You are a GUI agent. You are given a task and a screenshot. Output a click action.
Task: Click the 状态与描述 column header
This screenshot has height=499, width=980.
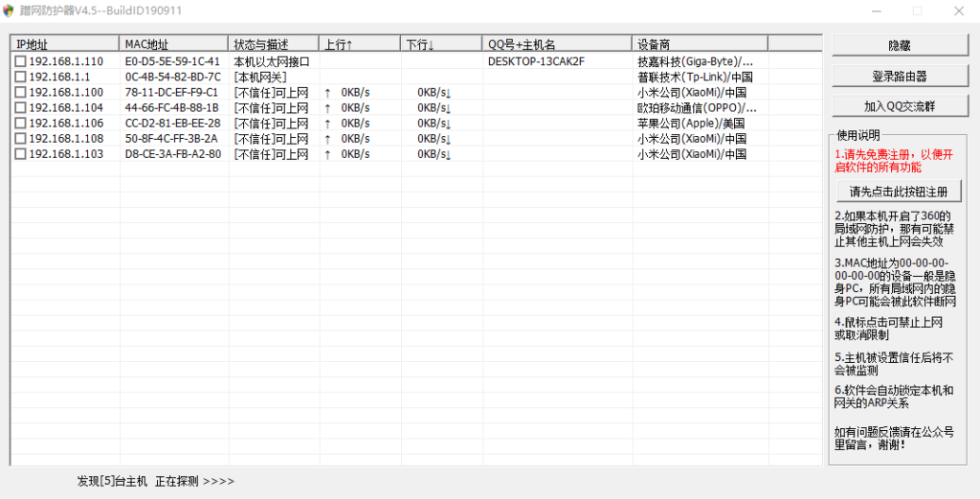click(x=274, y=44)
